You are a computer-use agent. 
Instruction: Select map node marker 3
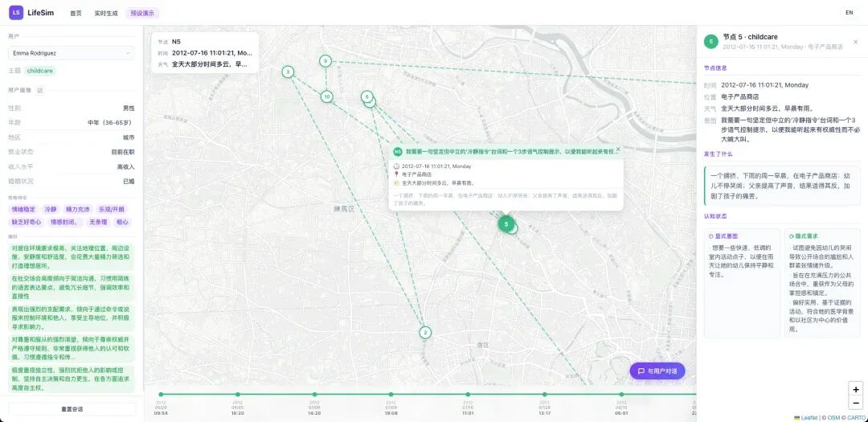click(288, 72)
